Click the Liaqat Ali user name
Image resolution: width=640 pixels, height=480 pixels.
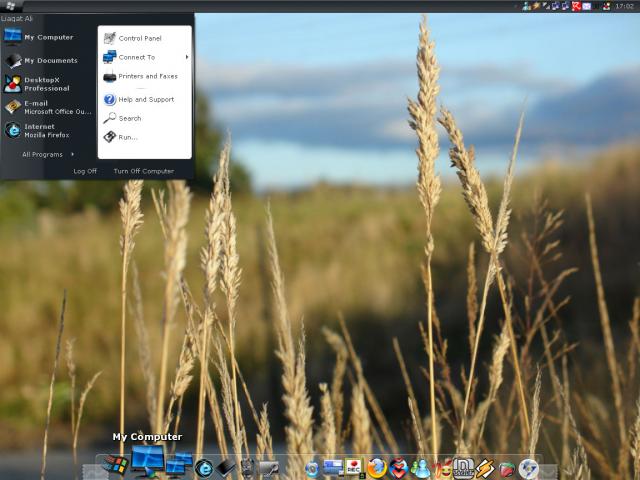point(17,18)
